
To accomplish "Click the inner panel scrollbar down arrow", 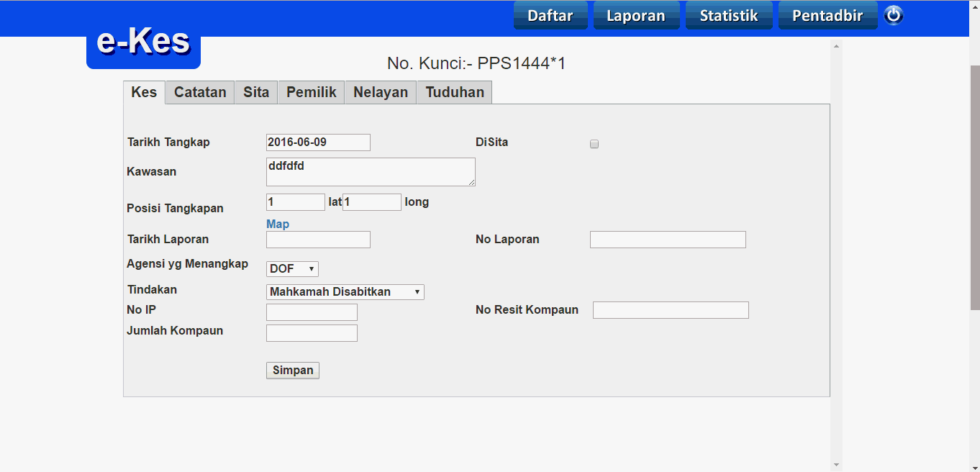I will [836, 465].
